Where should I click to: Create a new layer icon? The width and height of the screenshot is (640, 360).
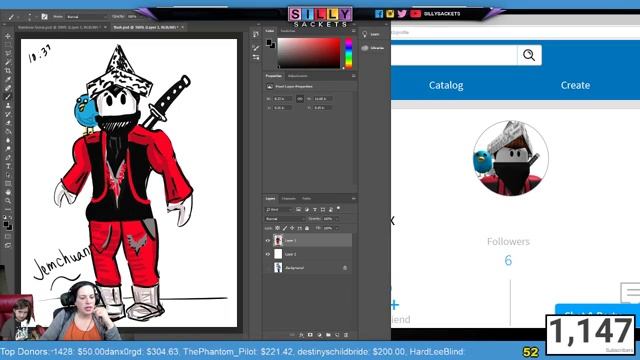[337, 335]
